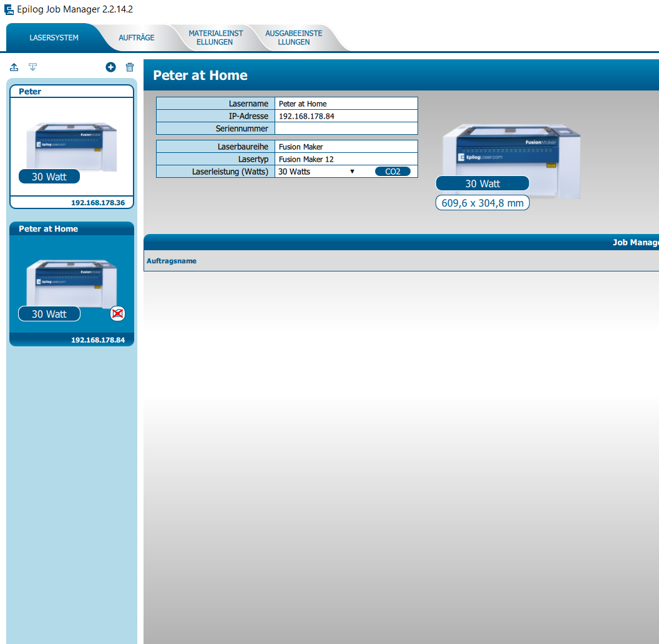The image size is (659, 644).
Task: Click the grayed import settings icon
Action: coord(32,67)
